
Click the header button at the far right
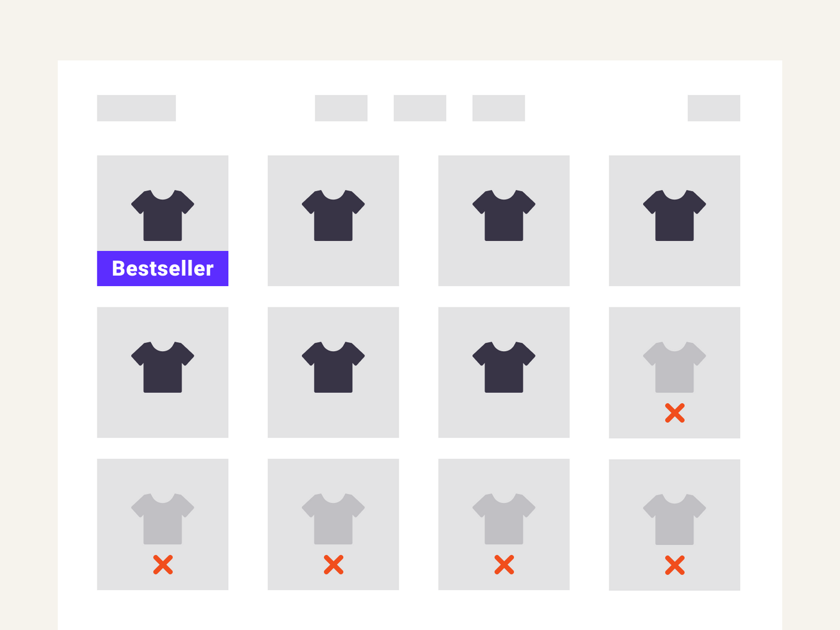pos(713,108)
